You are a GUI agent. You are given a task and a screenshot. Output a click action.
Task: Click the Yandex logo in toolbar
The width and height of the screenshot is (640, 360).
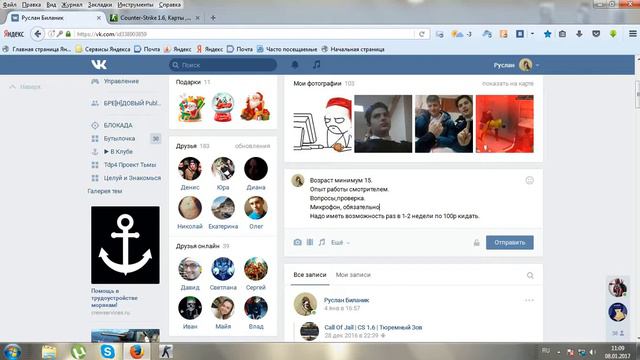coord(13,34)
